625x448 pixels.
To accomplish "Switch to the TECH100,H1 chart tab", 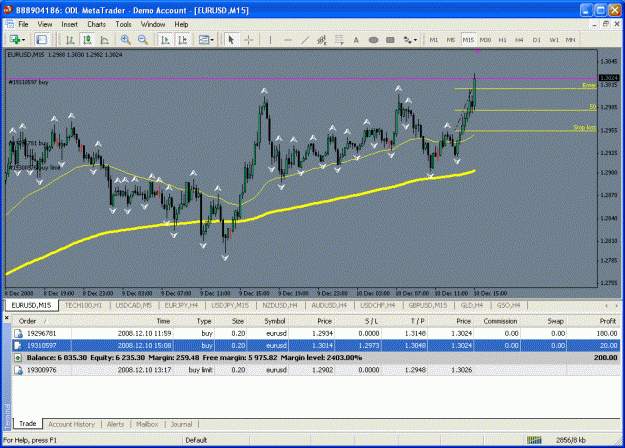I will click(83, 305).
